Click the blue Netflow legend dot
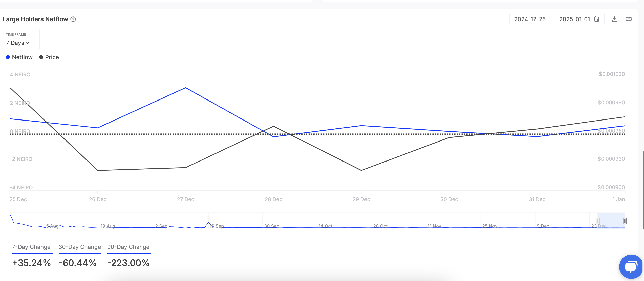Image resolution: width=644 pixels, height=281 pixels. point(8,57)
